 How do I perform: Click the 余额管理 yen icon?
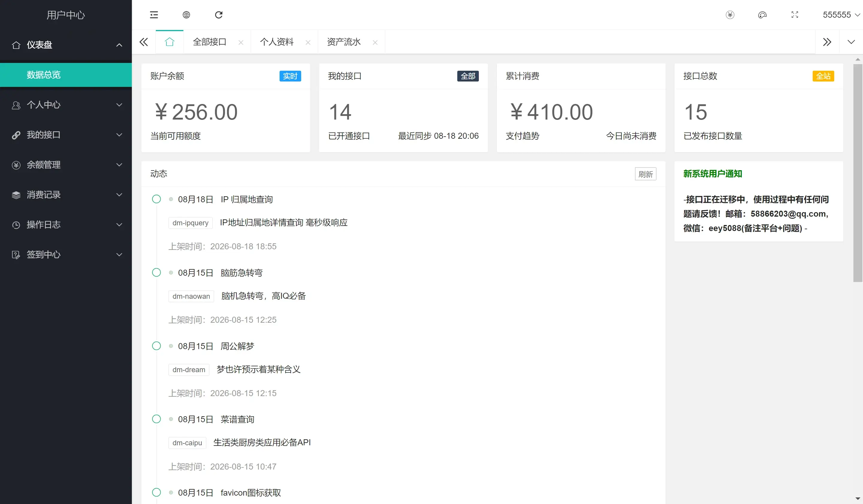[16, 165]
